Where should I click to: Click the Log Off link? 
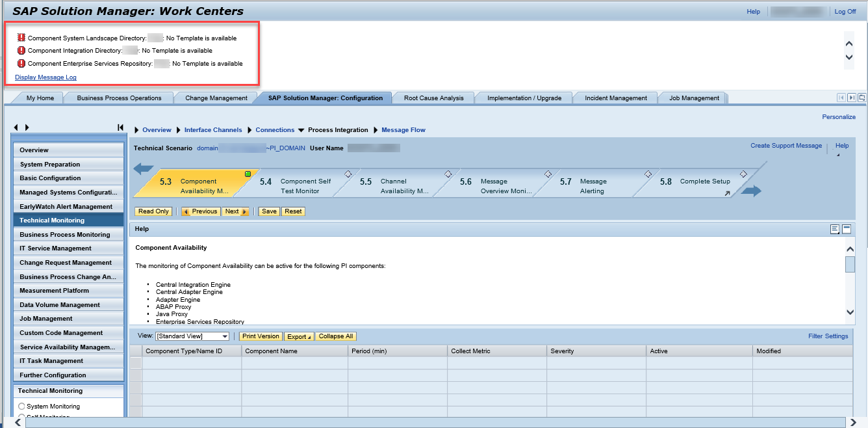[845, 12]
